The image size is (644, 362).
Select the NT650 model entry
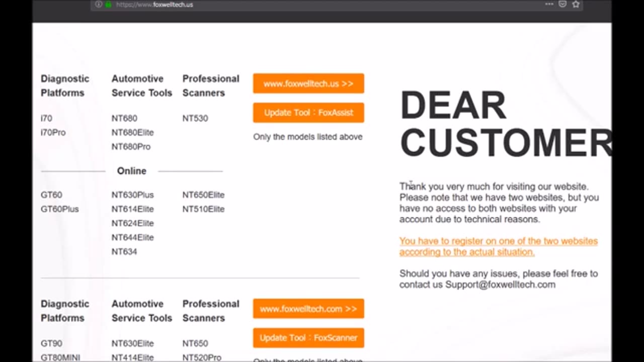click(195, 343)
